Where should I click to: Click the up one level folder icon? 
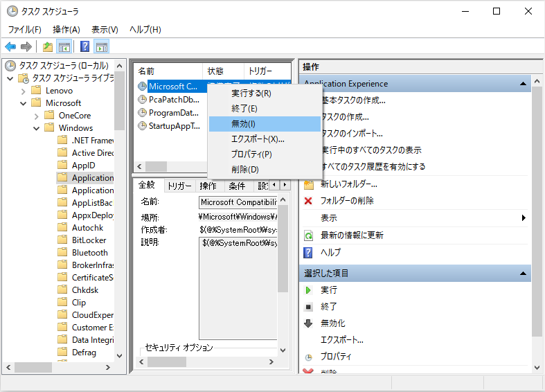(48, 46)
